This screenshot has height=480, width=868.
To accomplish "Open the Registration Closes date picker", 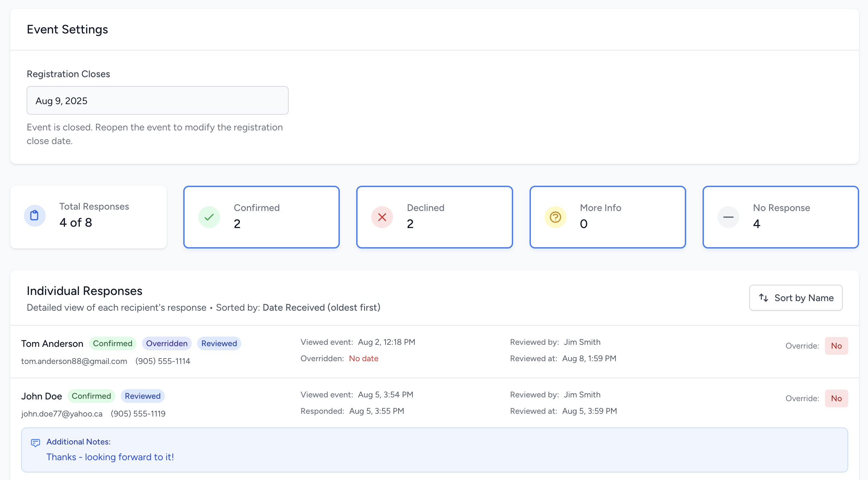I will pos(157,100).
